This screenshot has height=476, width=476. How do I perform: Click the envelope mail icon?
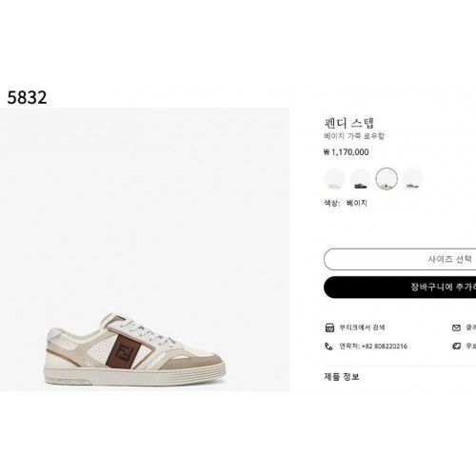[456, 327]
